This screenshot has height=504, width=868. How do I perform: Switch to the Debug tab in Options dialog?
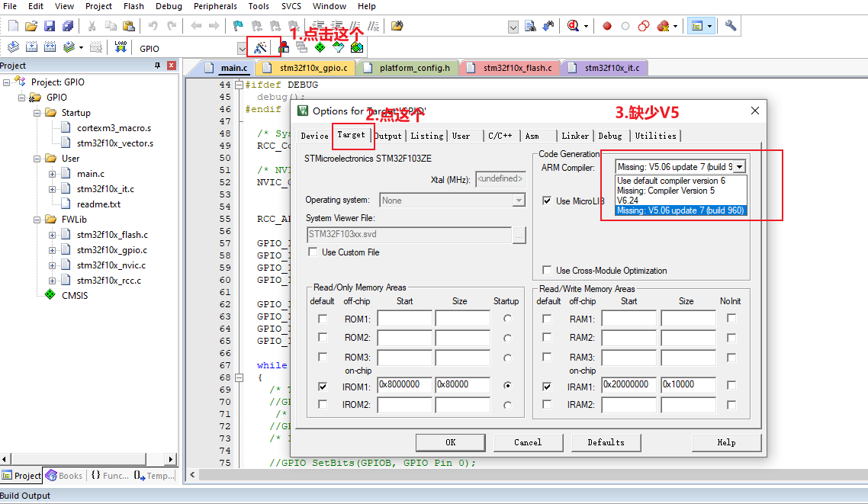tap(610, 136)
